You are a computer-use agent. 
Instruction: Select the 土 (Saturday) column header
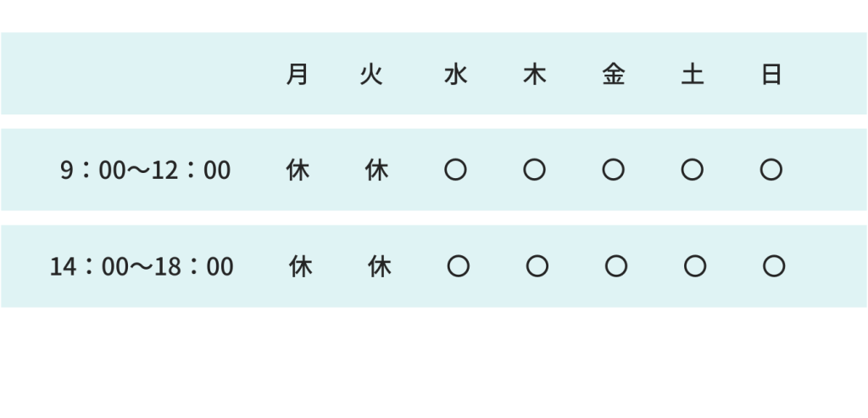point(693,74)
